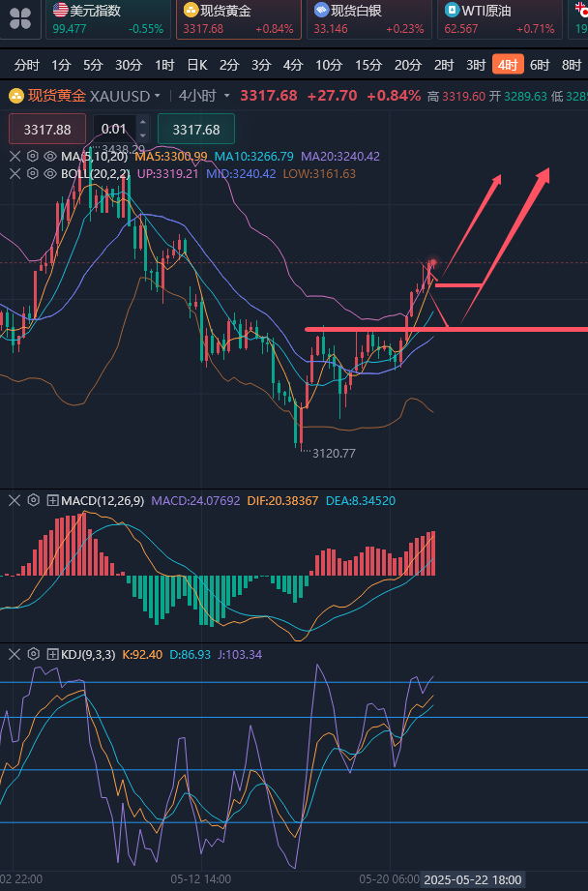The width and height of the screenshot is (588, 891).
Task: Select the 3时 timeframe
Action: pyautogui.click(x=476, y=66)
